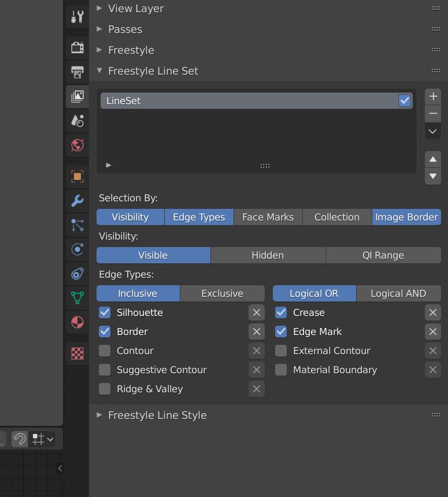Collapse the Freestyle Line Set panel
The image size is (448, 497).
99,71
